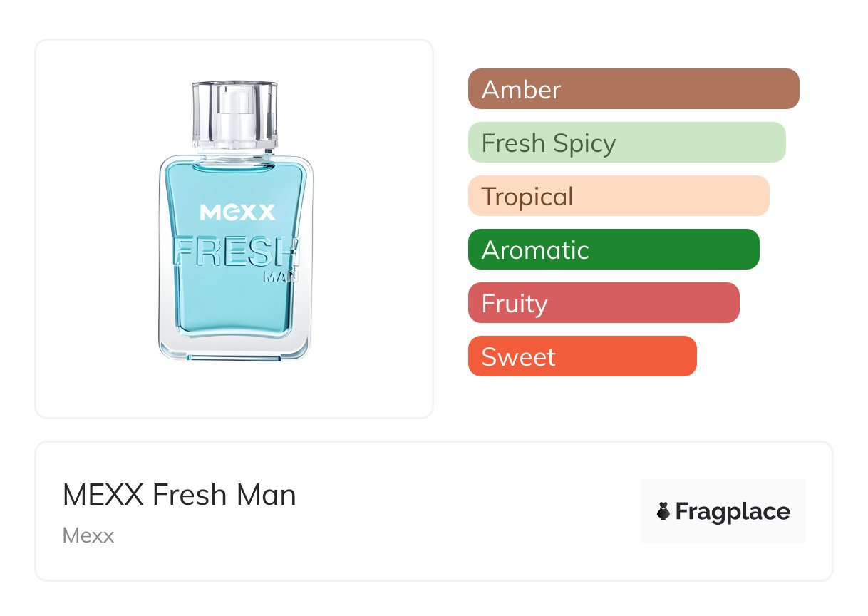Click the white MEXX logo on bottle
This screenshot has height=616, width=868.
(x=237, y=212)
